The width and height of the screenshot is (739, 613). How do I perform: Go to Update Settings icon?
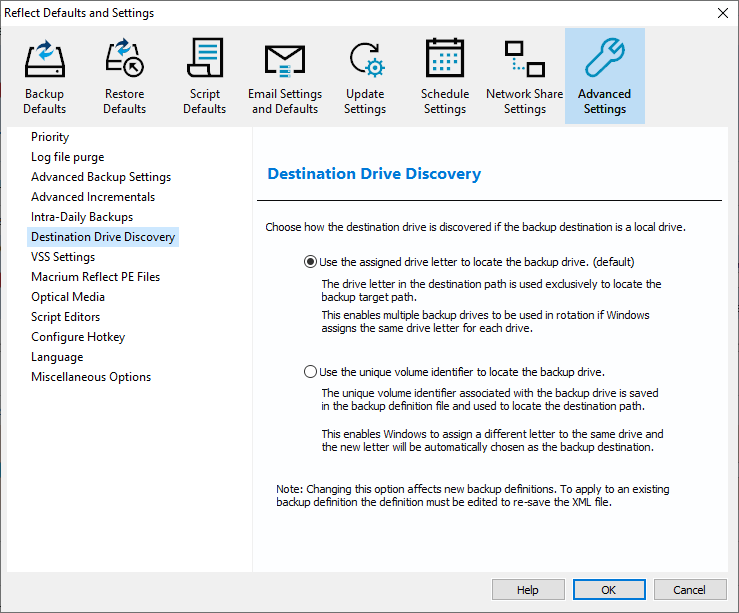(364, 60)
